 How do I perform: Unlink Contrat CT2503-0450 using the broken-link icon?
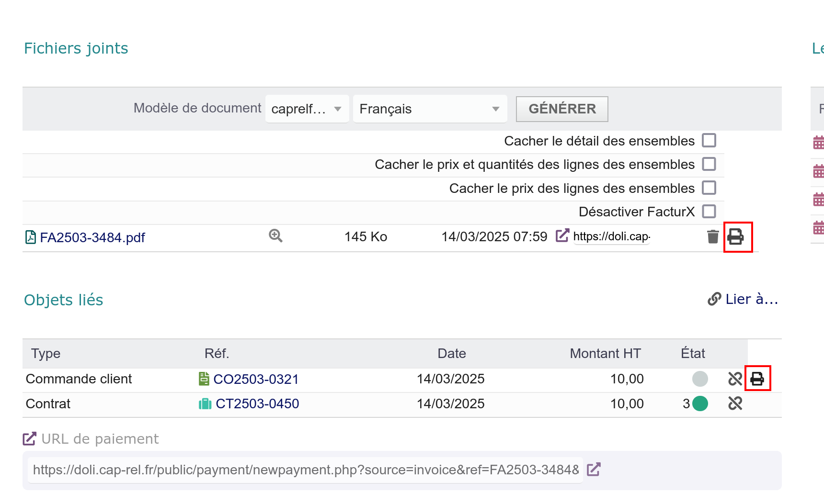tap(735, 403)
